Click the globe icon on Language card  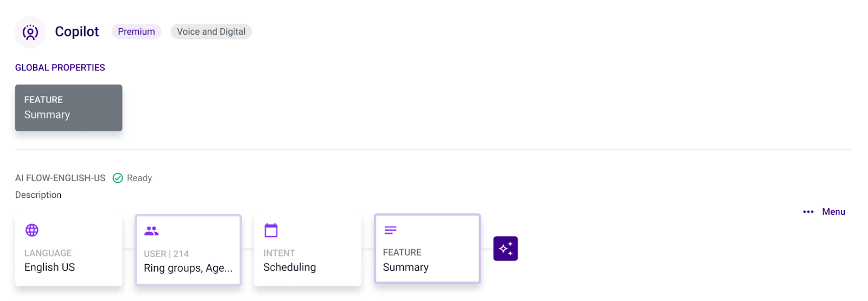tap(32, 230)
